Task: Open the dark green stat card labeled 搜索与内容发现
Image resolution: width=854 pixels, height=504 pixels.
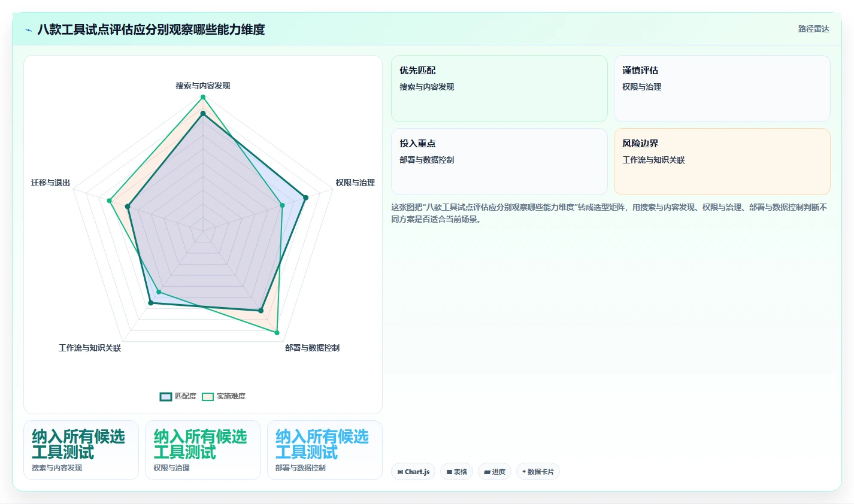Action: (81, 450)
